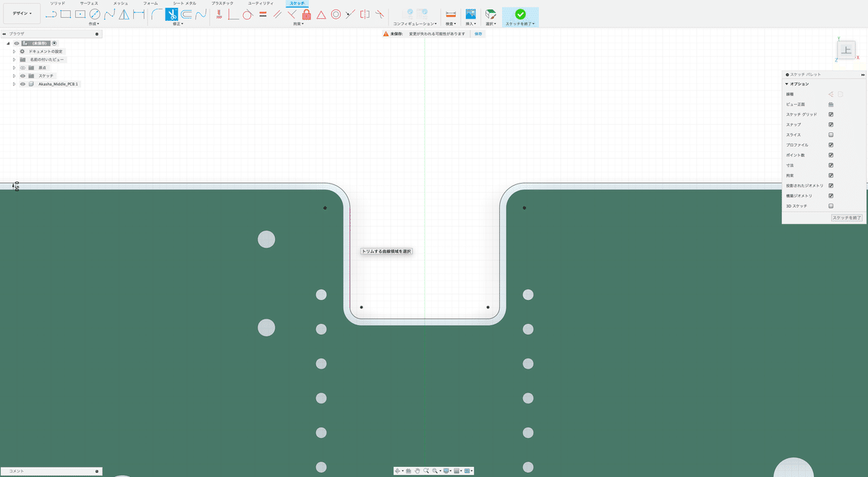Click スケッチを終了 in sketch palette

tap(847, 218)
